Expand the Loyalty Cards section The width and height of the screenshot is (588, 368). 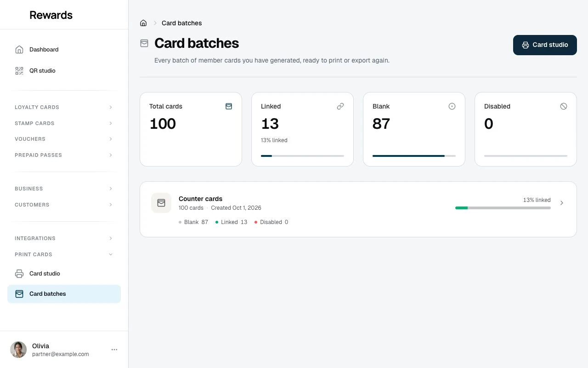pyautogui.click(x=64, y=107)
